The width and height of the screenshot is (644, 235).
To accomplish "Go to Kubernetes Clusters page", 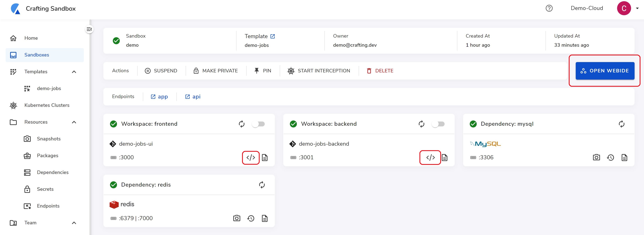I will (47, 105).
